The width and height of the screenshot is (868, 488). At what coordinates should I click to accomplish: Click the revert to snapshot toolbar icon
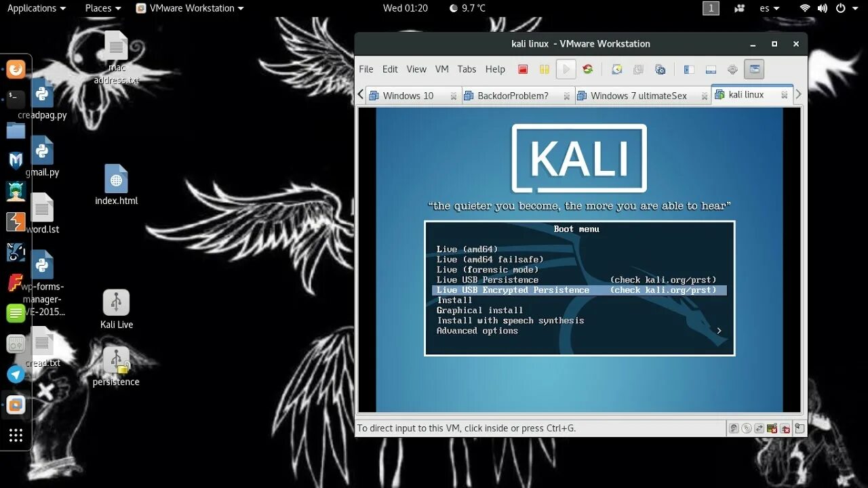coord(638,69)
